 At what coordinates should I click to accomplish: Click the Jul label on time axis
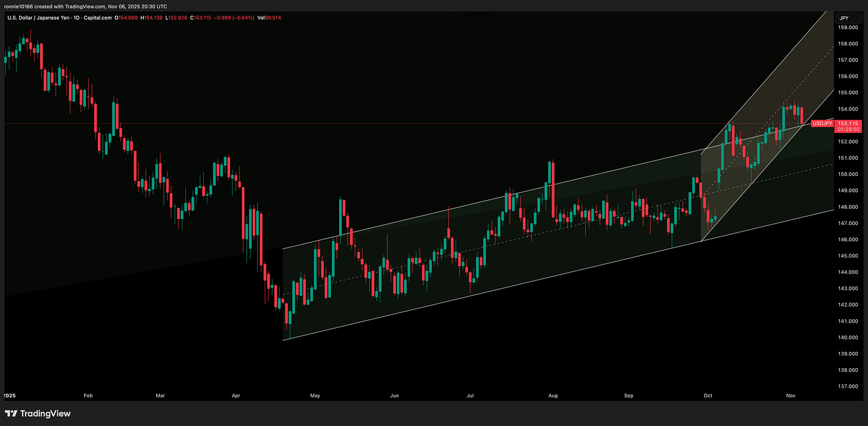point(471,396)
